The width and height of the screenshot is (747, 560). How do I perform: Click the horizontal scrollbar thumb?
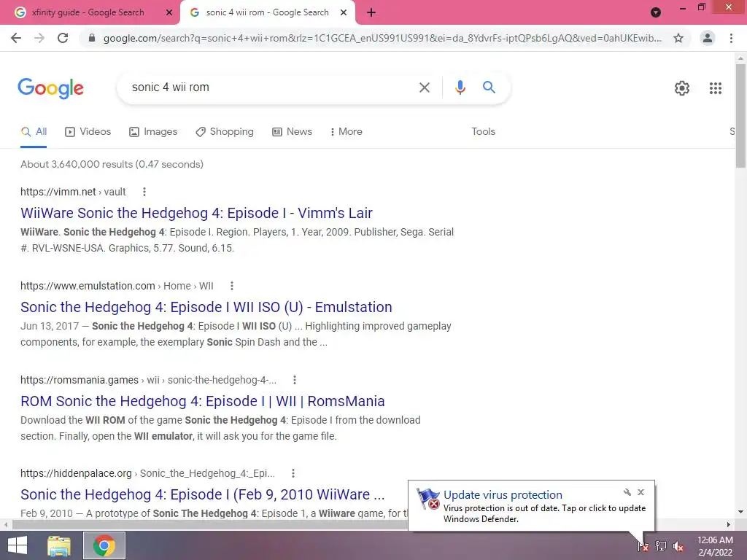[209, 525]
